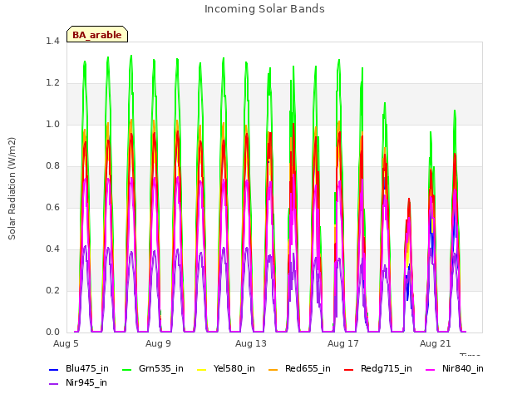The width and height of the screenshot is (532, 399).
Task: Click the 0.8 y-axis tick label
Action: point(52,166)
